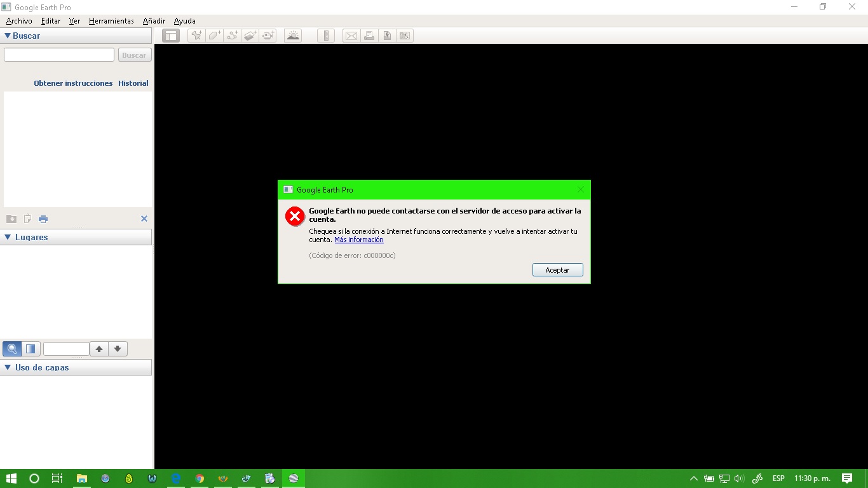Image resolution: width=868 pixels, height=488 pixels.
Task: Click the Buscar search button
Action: 134,55
